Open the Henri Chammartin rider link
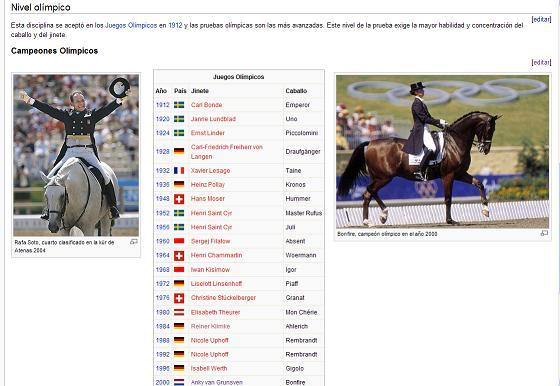 point(216,255)
